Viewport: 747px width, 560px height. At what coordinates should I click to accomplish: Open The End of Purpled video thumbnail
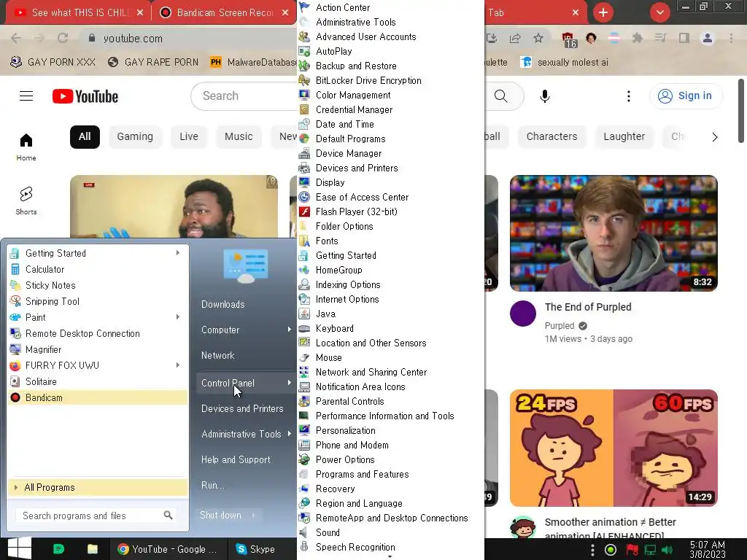click(x=614, y=233)
